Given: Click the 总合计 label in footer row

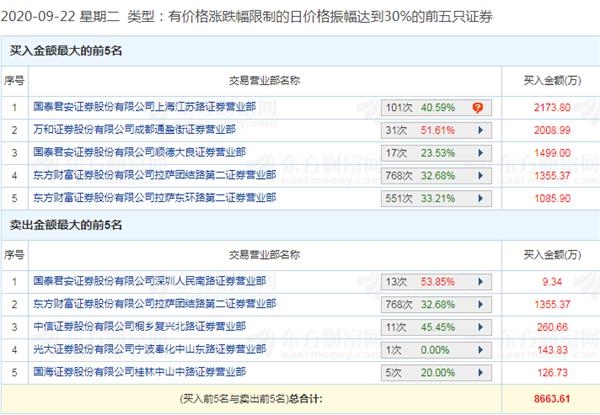Looking at the screenshot, I should tap(306, 399).
